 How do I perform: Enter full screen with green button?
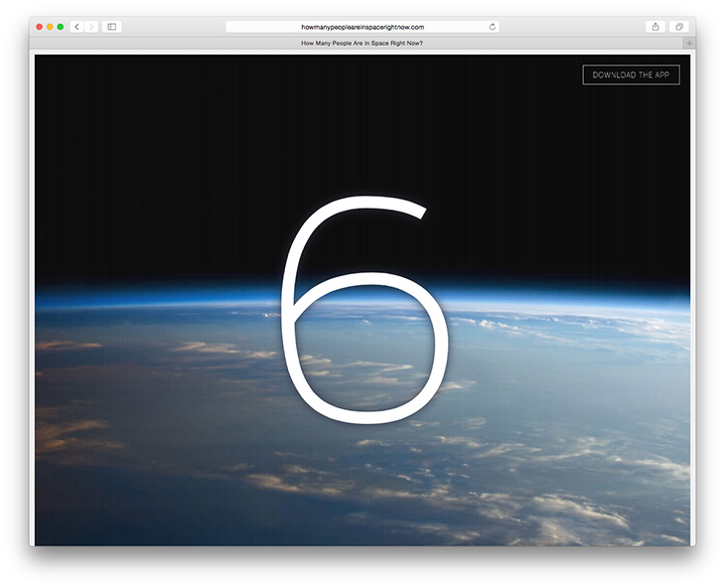click(x=61, y=27)
